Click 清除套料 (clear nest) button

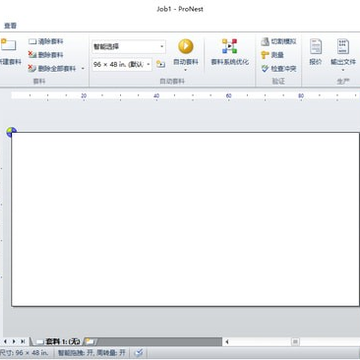tap(46, 42)
